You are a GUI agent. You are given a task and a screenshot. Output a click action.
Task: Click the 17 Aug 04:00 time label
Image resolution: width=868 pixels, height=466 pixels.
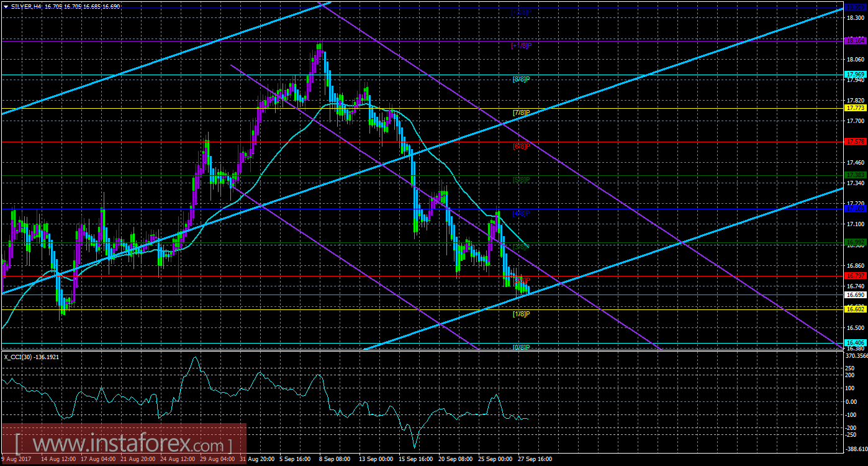pyautogui.click(x=98, y=460)
